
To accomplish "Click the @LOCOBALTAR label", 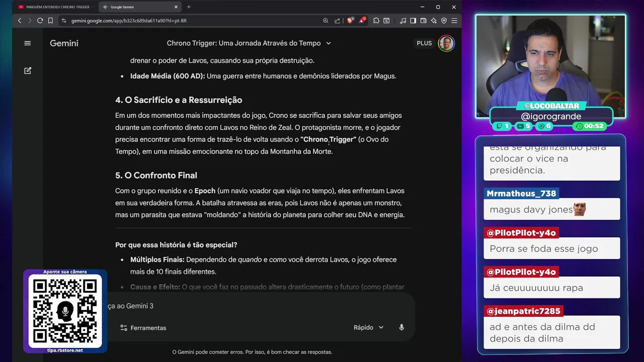I will click(x=551, y=106).
